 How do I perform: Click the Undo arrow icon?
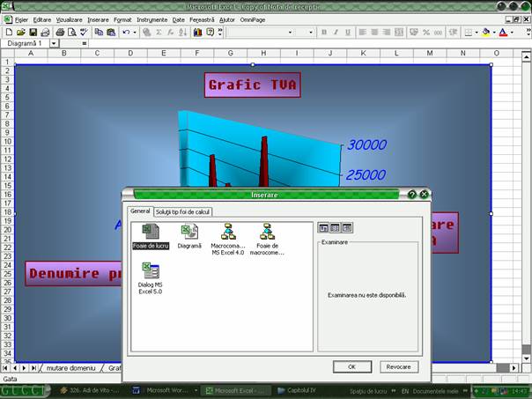coord(126,33)
